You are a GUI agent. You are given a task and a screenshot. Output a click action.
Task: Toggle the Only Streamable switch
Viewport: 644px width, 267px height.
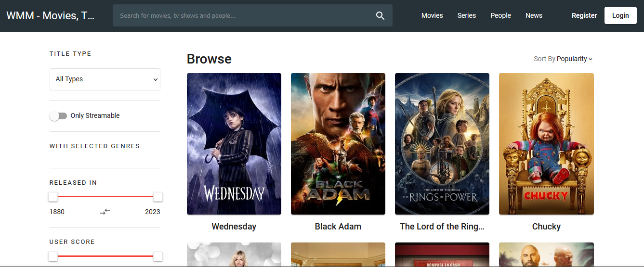click(58, 116)
